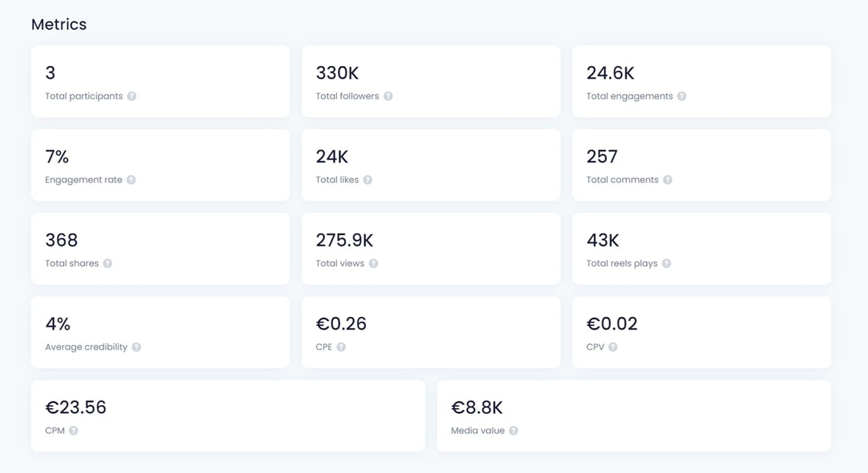Click the help icon beside Total likes
This screenshot has height=473, width=868.
click(368, 180)
